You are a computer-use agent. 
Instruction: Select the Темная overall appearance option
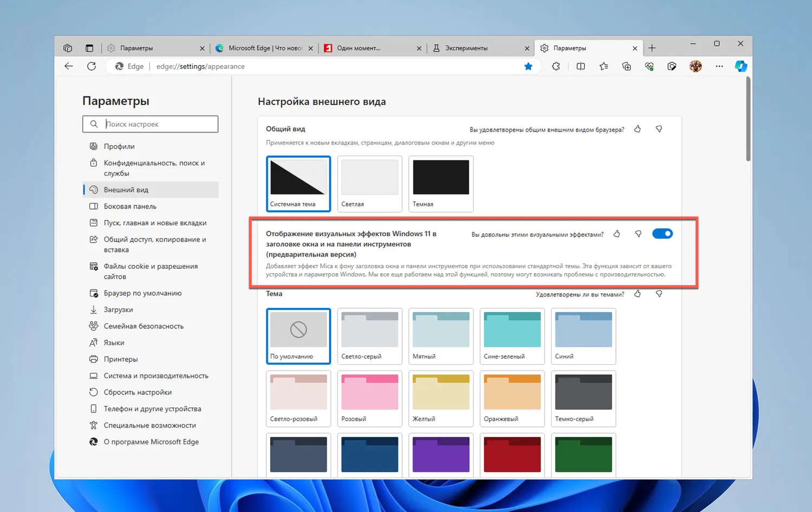[441, 183]
